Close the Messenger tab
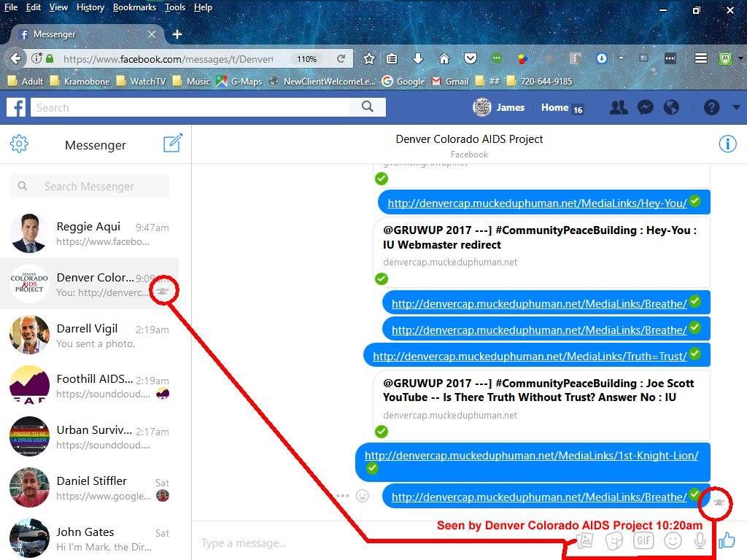747x560 pixels. pyautogui.click(x=152, y=34)
